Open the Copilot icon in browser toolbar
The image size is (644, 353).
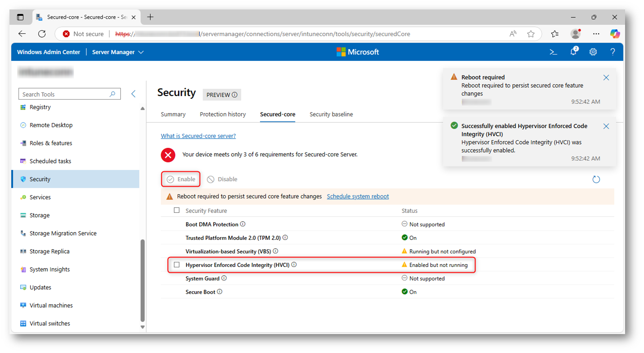pyautogui.click(x=615, y=34)
